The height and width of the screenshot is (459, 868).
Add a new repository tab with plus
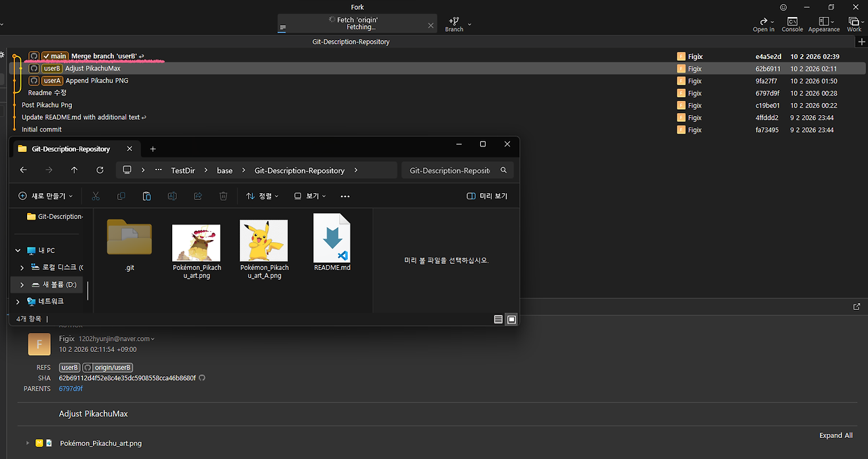(861, 41)
